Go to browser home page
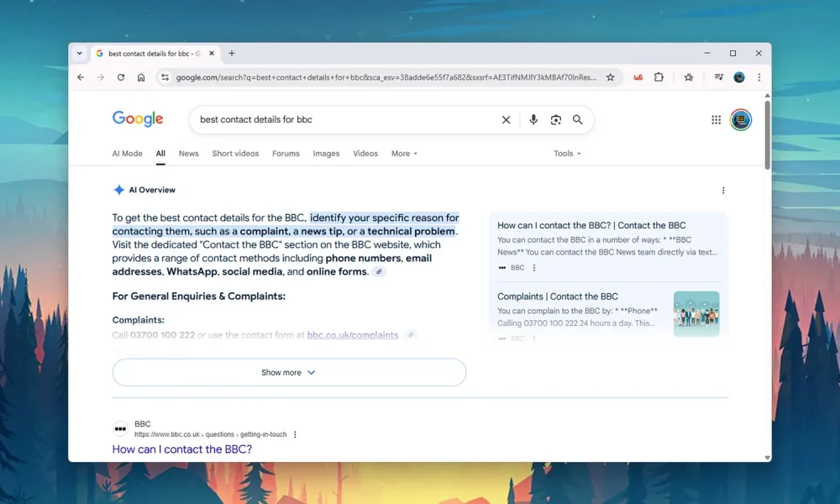Image resolution: width=840 pixels, height=504 pixels. (141, 77)
